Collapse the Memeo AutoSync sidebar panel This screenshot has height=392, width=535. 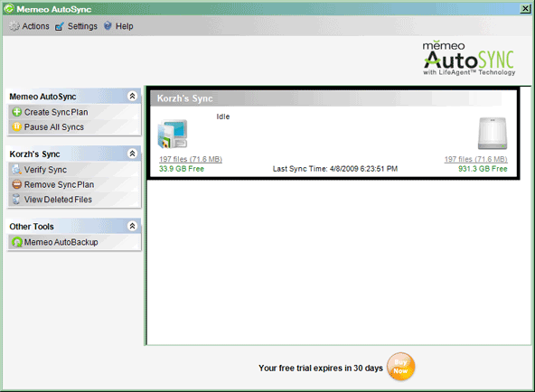click(x=132, y=96)
